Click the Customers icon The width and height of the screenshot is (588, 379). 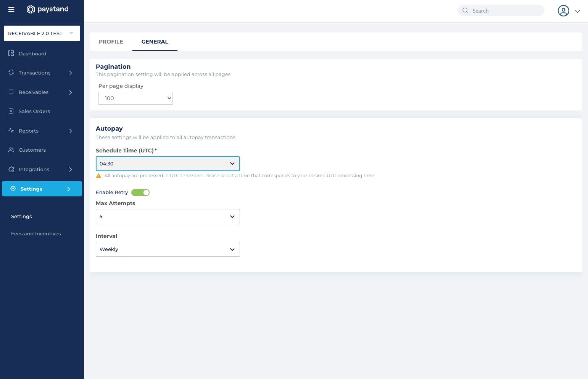11,150
